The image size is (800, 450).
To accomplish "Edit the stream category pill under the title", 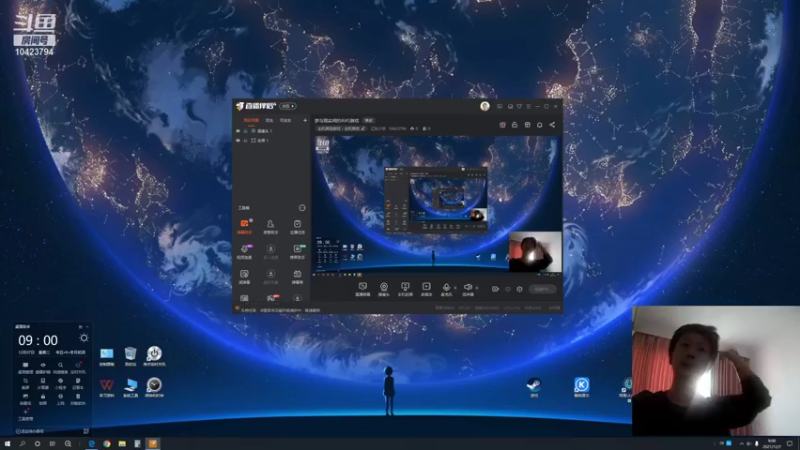I will click(x=341, y=129).
